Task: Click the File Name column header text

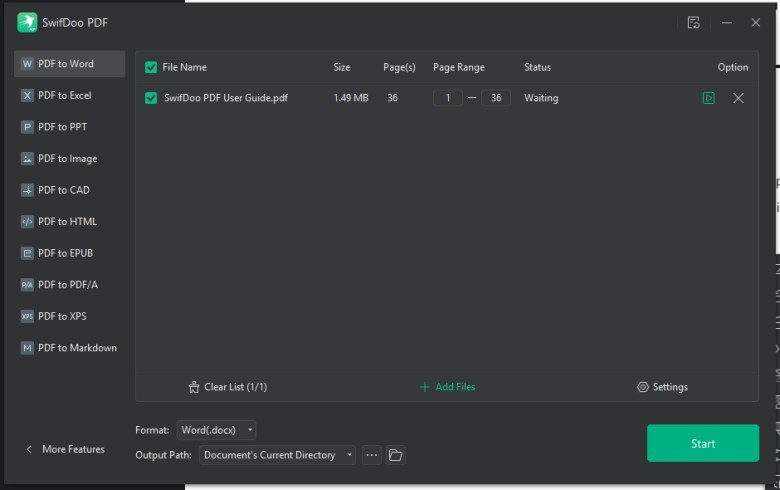Action: tap(185, 67)
